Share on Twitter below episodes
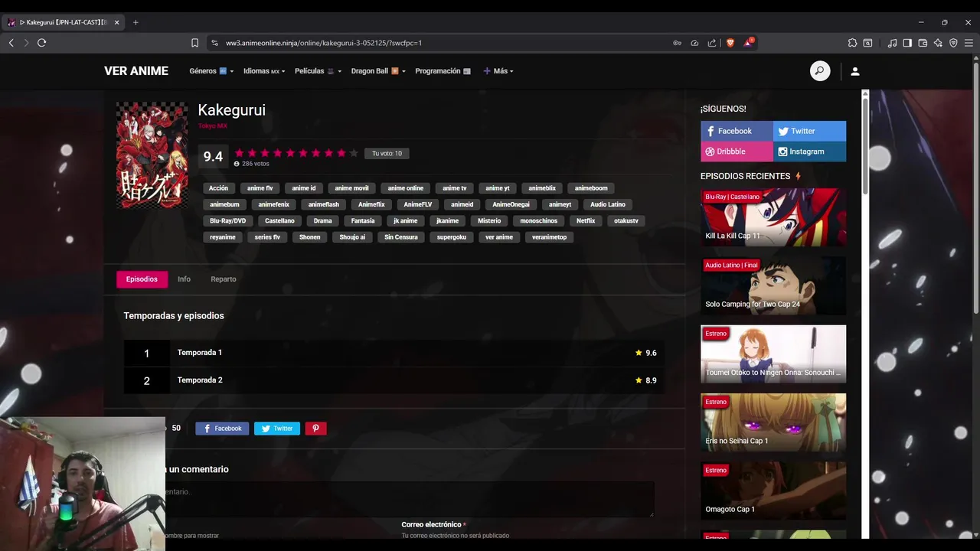Screen dimensions: 980x551 tap(277, 429)
